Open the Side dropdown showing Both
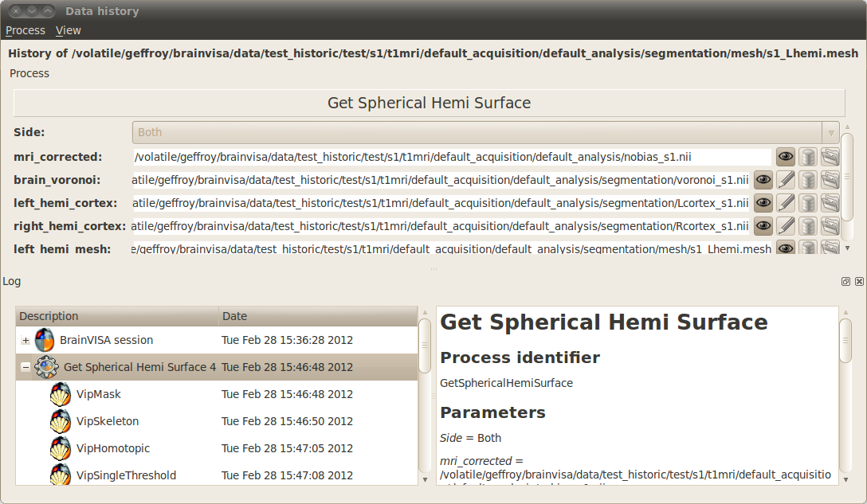The image size is (867, 504). click(830, 132)
